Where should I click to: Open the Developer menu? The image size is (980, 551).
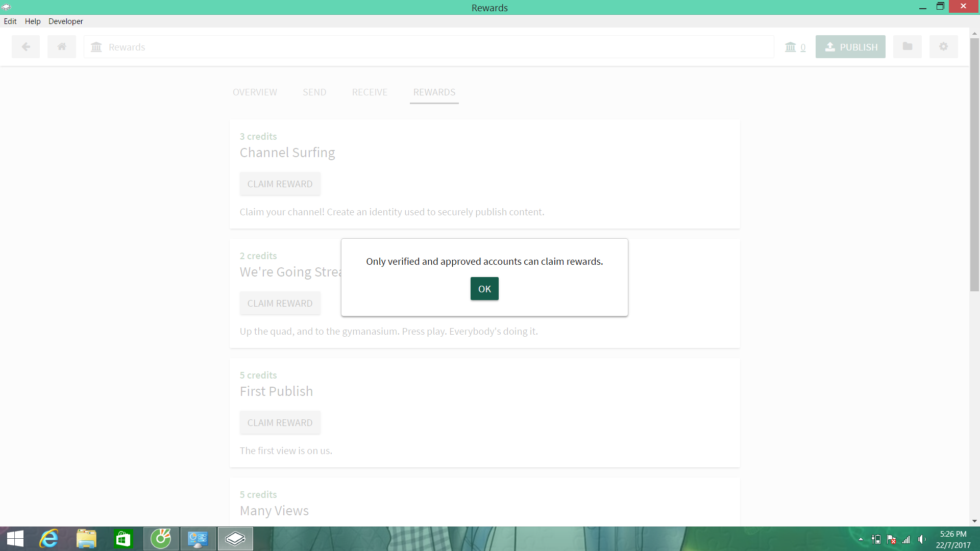coord(65,21)
